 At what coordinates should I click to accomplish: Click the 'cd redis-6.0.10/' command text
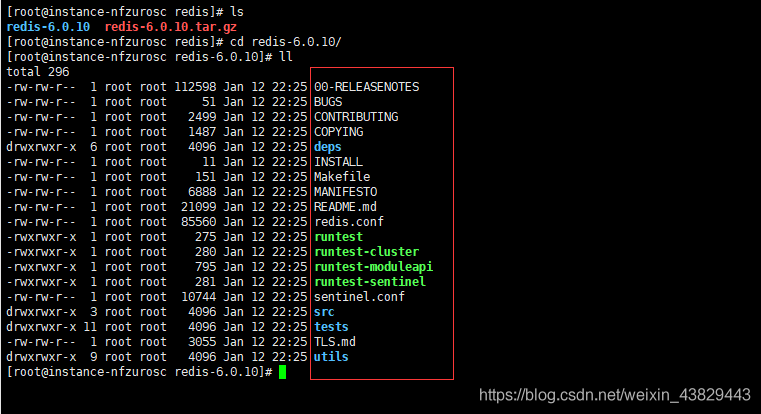pos(285,42)
